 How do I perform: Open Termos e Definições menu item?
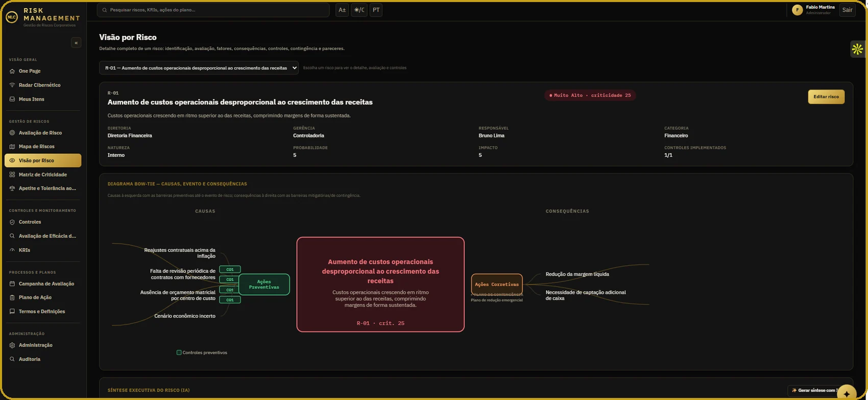click(x=43, y=312)
